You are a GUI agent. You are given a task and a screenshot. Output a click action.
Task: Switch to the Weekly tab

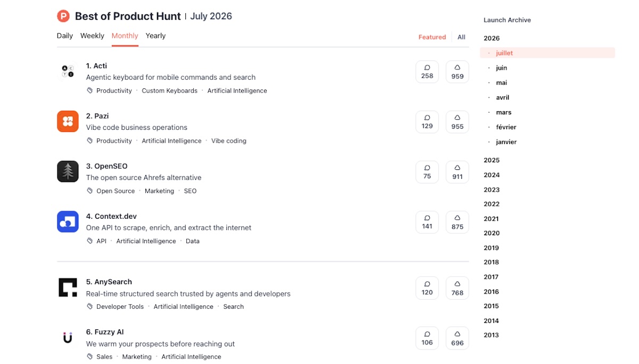(x=92, y=36)
